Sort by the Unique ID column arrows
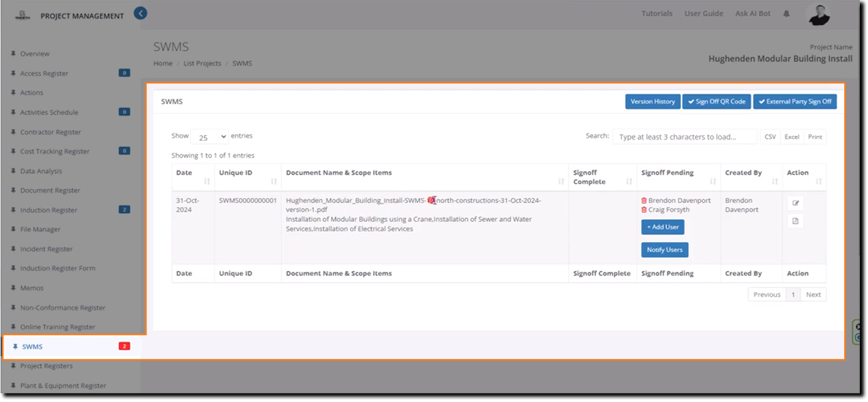868x402 pixels. pyautogui.click(x=274, y=181)
